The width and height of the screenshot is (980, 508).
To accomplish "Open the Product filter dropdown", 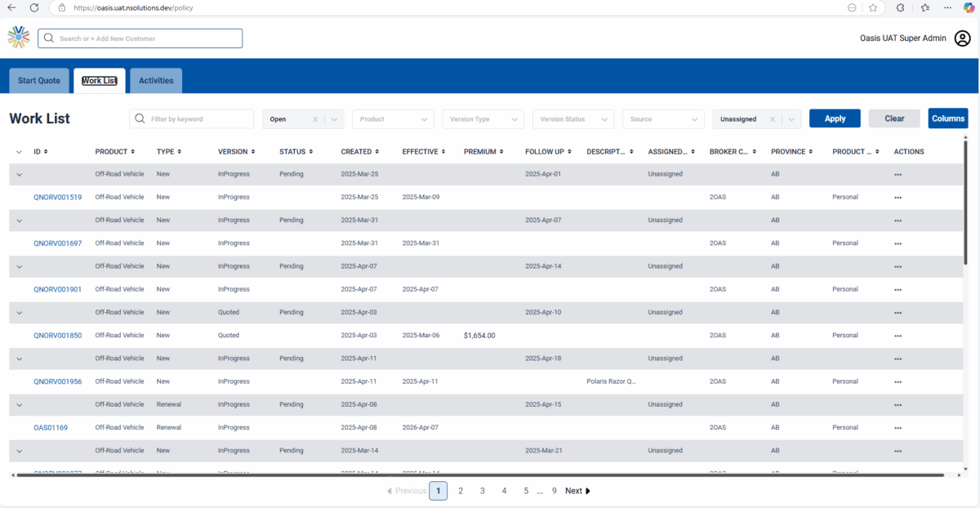I will coord(393,119).
